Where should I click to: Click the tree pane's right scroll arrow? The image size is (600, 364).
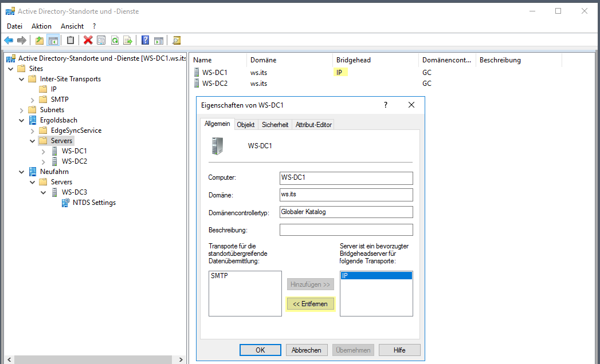(181, 360)
